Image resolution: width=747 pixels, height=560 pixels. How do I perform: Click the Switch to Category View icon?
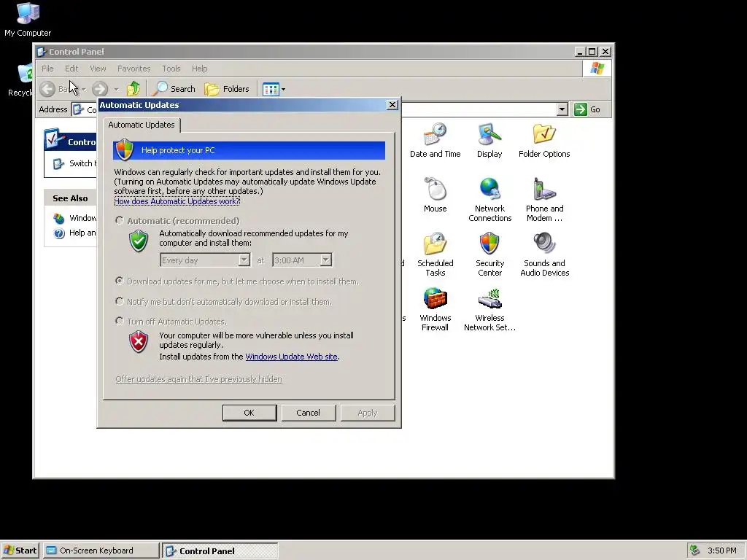point(58,163)
